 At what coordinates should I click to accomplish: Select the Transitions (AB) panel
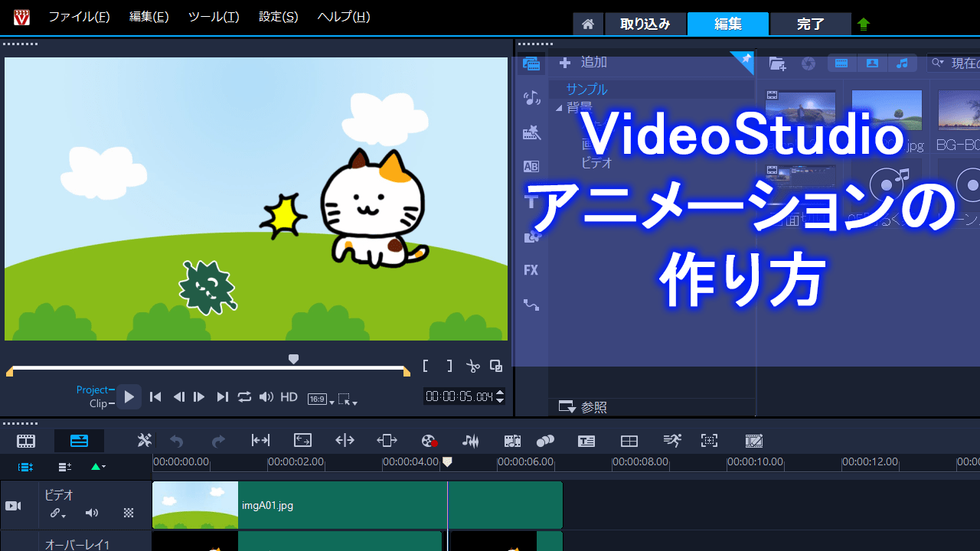(531, 166)
